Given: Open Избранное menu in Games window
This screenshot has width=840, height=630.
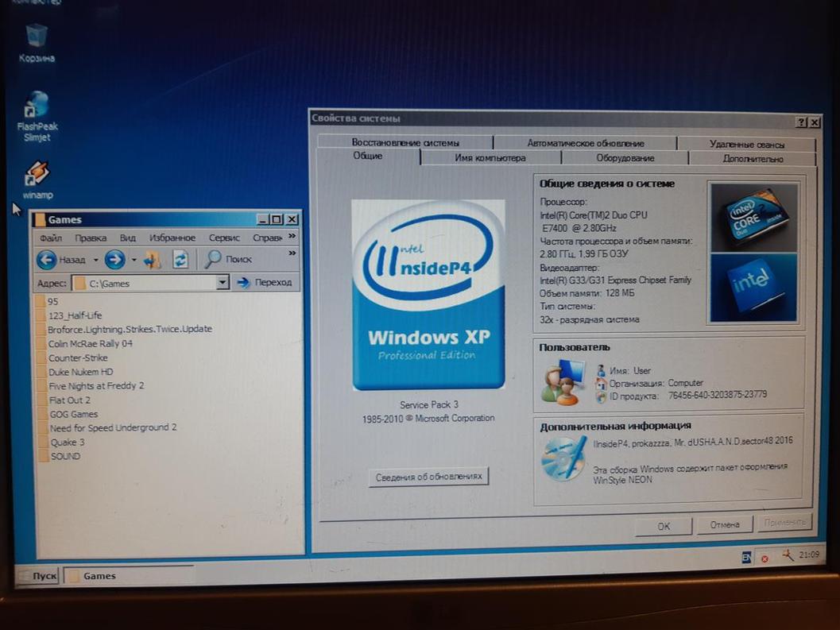Looking at the screenshot, I should [172, 238].
